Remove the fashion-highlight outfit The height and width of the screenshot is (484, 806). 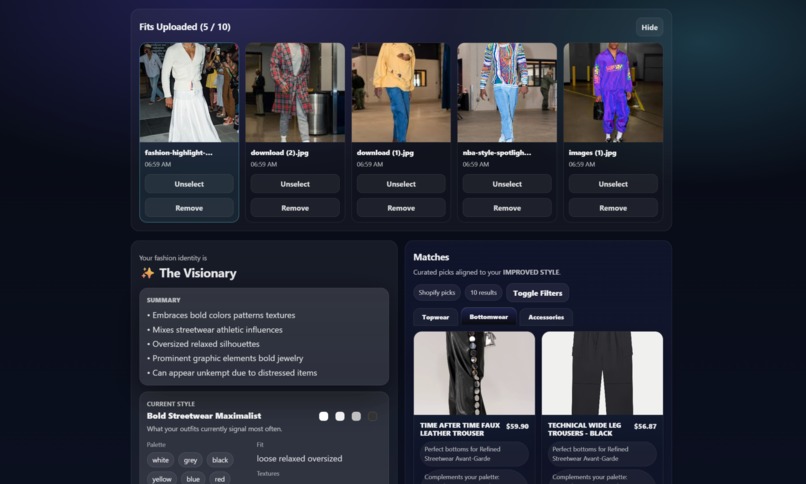pos(189,208)
